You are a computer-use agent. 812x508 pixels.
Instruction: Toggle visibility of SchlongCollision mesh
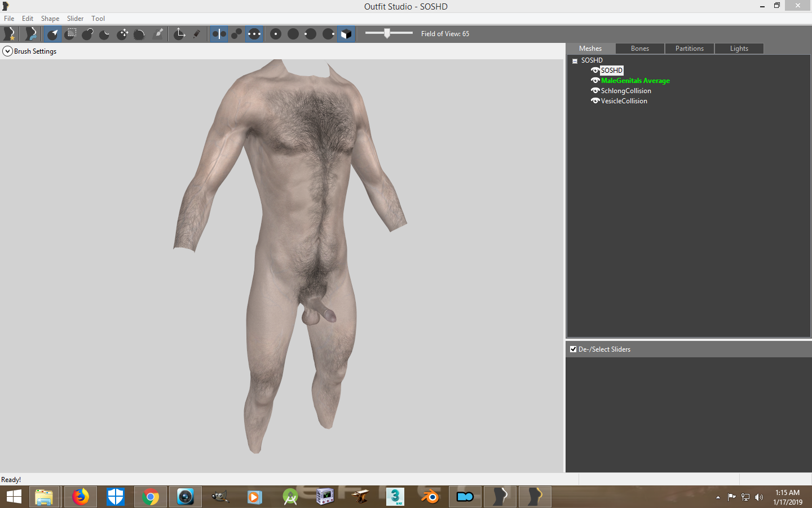(595, 91)
